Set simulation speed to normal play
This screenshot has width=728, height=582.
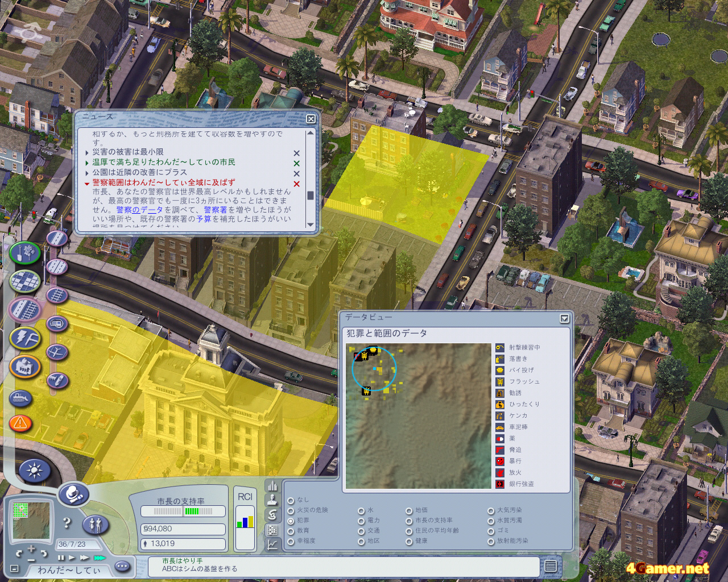point(72,558)
